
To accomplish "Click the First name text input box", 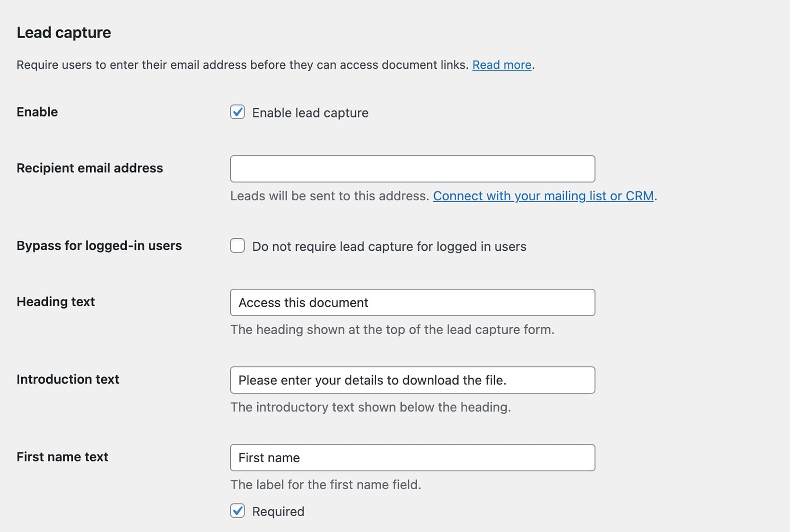I will pos(413,458).
